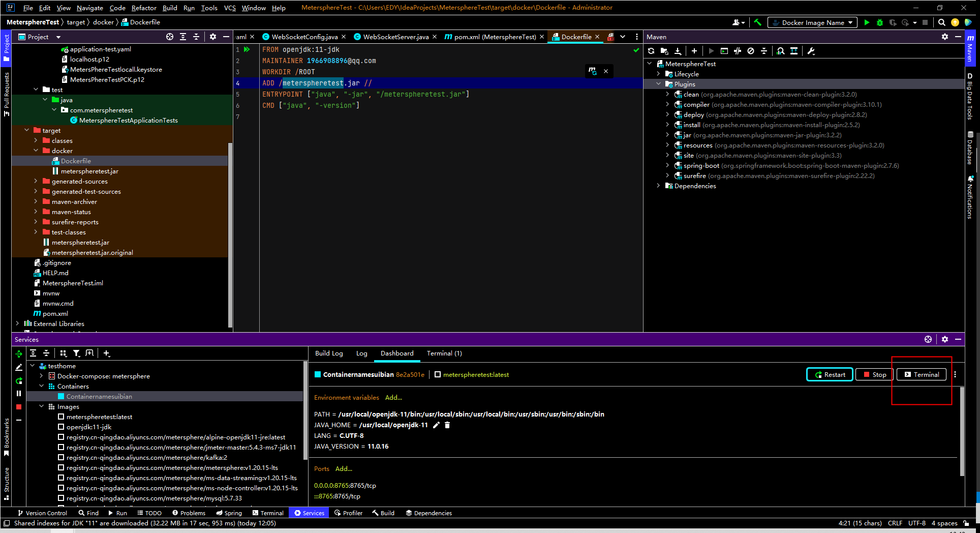
Task: Click Execute Maven Goal icon
Action: [x=724, y=51]
